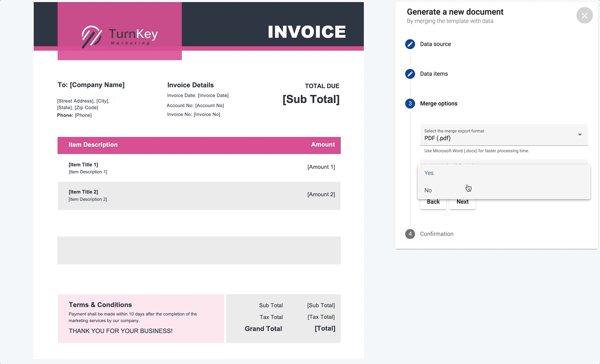Viewport: 600px width, 364px height.
Task: Click the Data items step pencil icon
Action: (410, 74)
